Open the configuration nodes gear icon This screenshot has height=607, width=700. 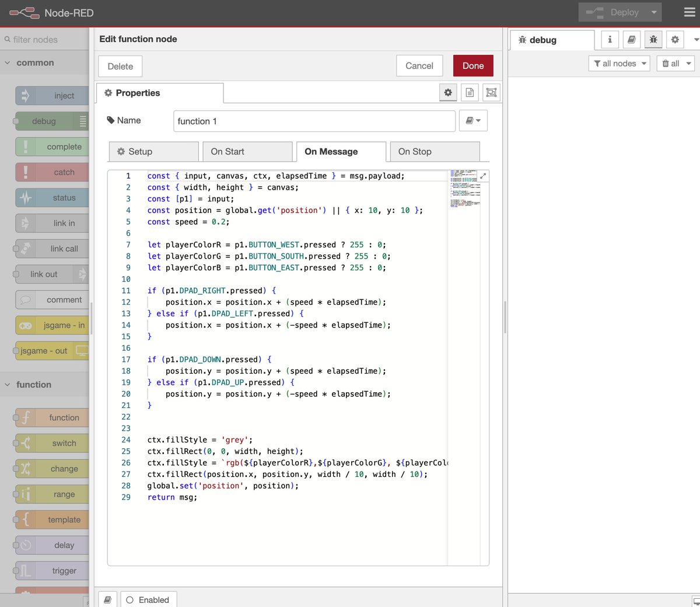click(675, 40)
